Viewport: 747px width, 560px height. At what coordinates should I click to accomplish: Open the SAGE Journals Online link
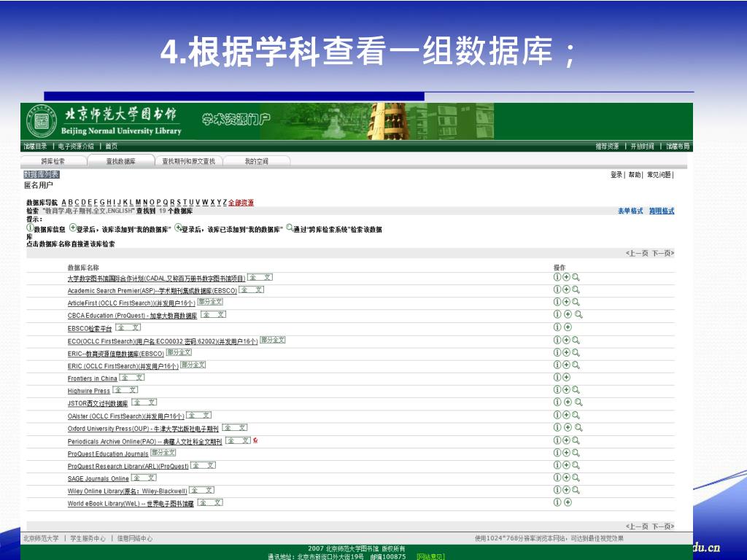click(98, 478)
